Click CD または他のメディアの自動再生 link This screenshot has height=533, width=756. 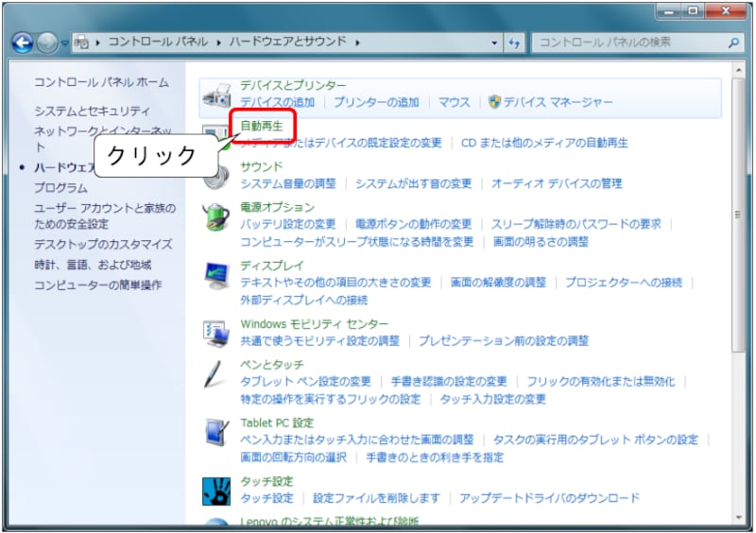(x=544, y=143)
